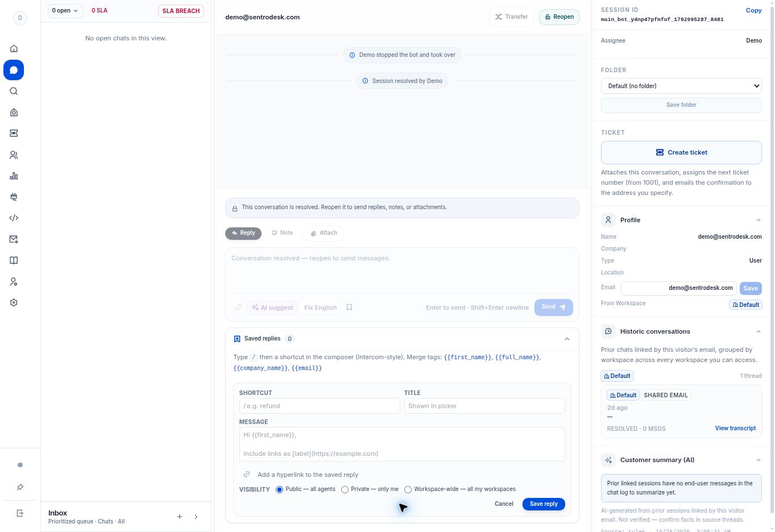The height and width of the screenshot is (532, 775).
Task: Open the code embed icon
Action: tap(14, 218)
